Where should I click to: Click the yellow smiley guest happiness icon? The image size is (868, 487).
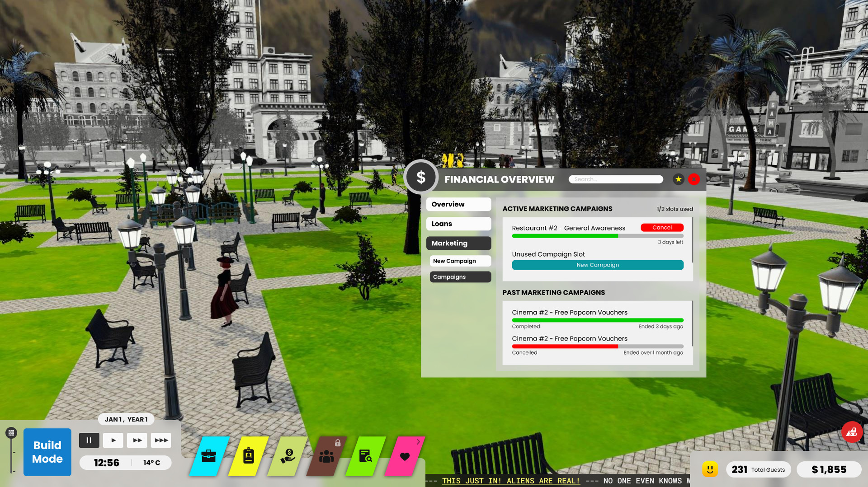click(711, 469)
